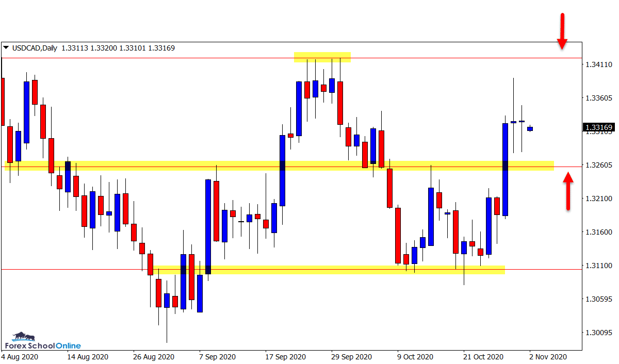
Task: Click the 21 Oct 2020 date label
Action: click(x=482, y=357)
